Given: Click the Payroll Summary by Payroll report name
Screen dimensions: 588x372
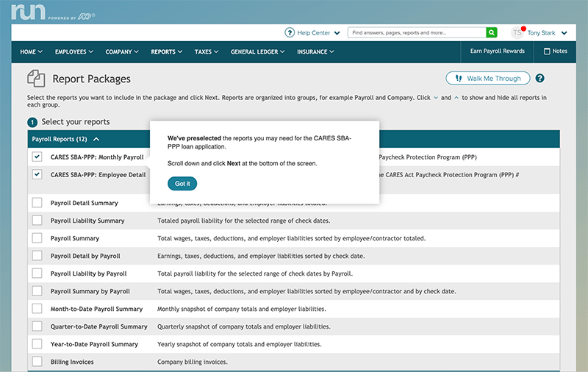Looking at the screenshot, I should point(90,291).
